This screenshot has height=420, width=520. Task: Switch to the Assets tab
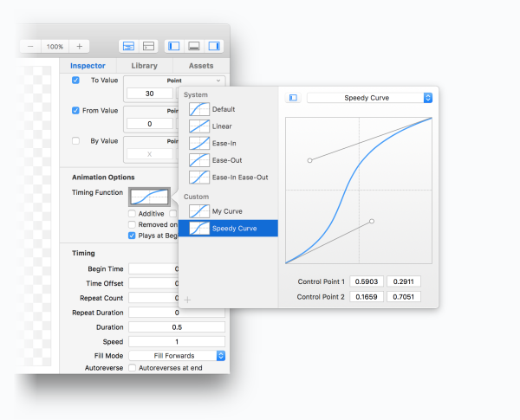pyautogui.click(x=200, y=66)
